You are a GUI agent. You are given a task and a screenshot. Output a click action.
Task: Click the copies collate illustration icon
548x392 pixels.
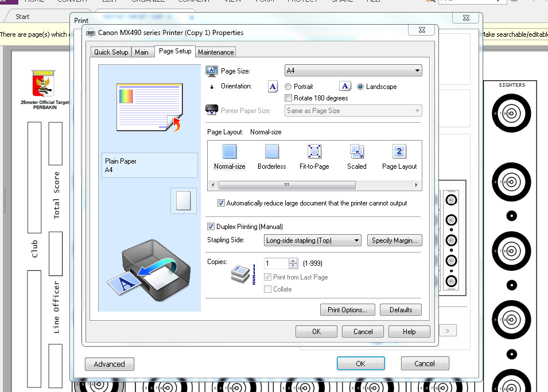(244, 274)
